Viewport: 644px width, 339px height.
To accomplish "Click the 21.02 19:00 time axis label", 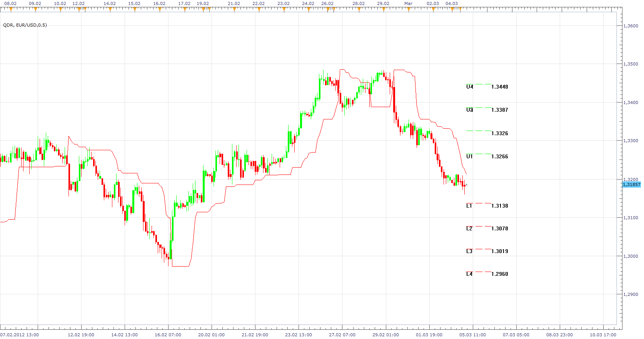I will click(255, 335).
